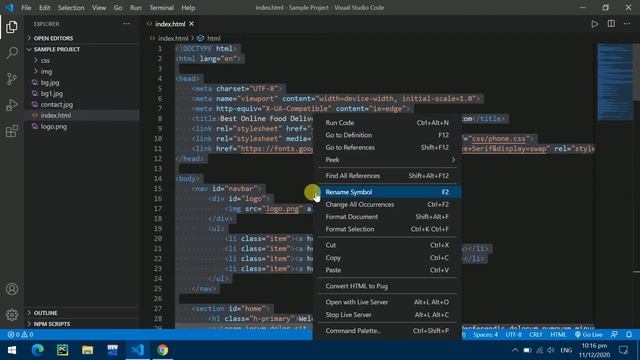Open the Terminal menu
The image size is (640, 360).
pos(161,8)
